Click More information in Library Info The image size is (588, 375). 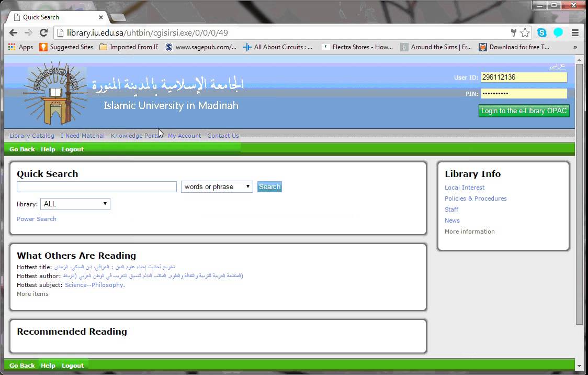469,231
